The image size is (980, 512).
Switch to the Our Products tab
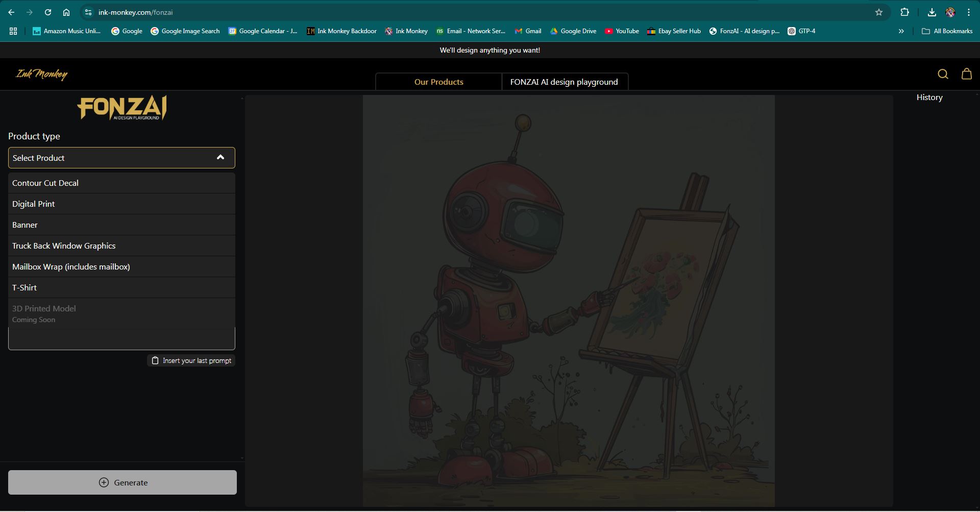pos(438,82)
